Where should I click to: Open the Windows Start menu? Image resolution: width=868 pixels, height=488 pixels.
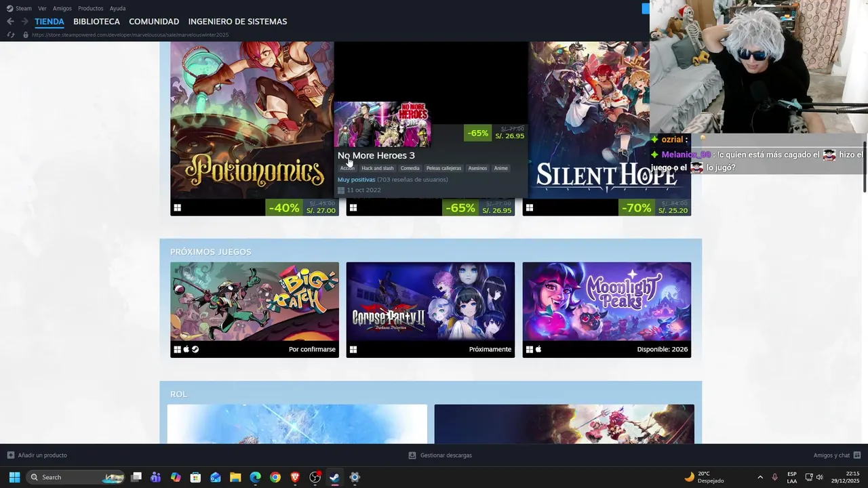click(14, 477)
